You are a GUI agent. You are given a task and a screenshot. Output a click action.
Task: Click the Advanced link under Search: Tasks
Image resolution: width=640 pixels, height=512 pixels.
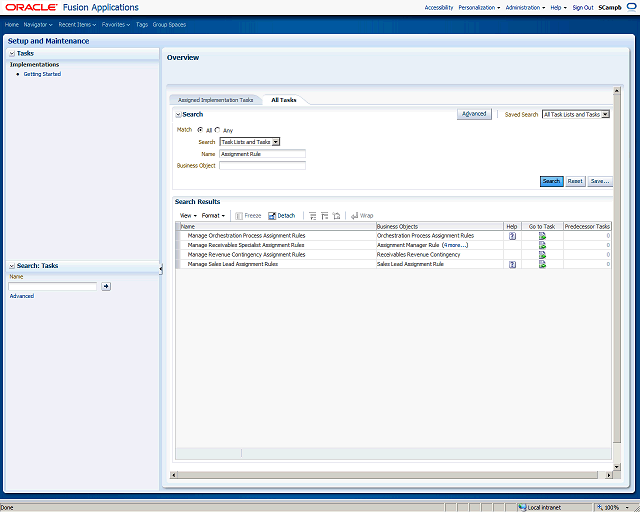(x=22, y=296)
